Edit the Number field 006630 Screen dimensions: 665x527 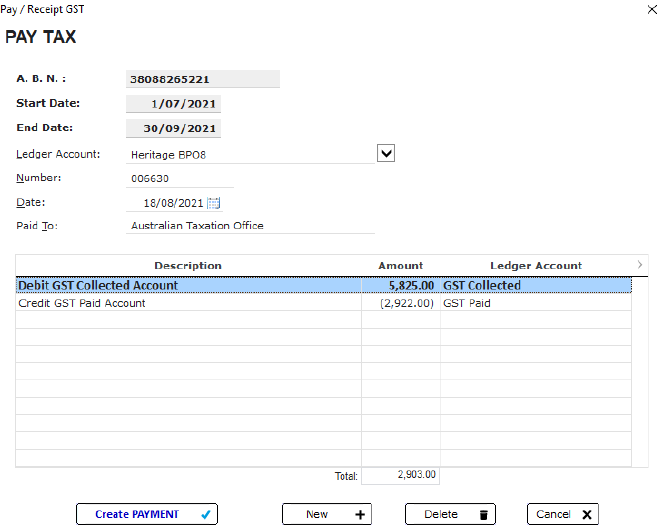(x=180, y=178)
